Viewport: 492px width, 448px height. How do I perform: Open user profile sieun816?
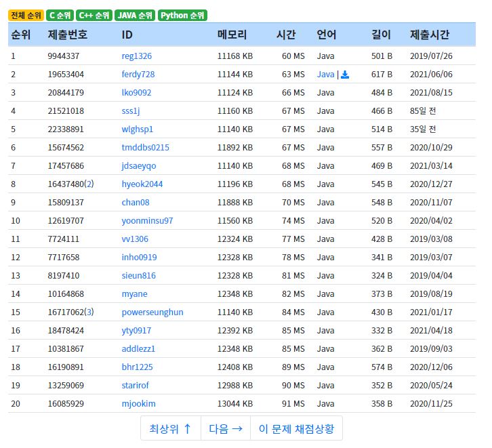click(x=138, y=276)
